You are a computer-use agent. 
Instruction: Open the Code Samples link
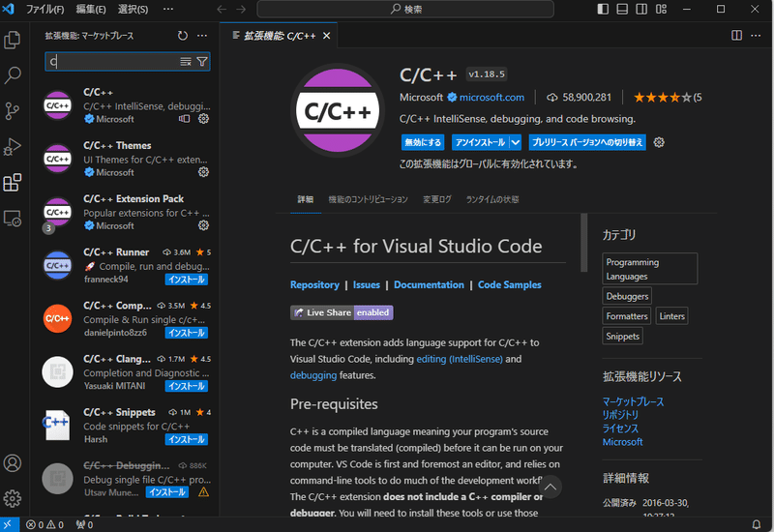click(510, 284)
